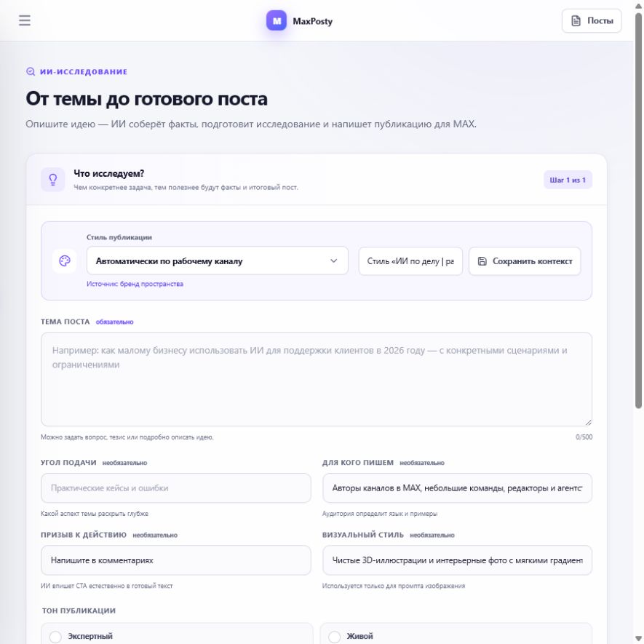Viewport: 644px width, 644px height.
Task: Click the dropdown chevron arrow
Action: pos(333,261)
